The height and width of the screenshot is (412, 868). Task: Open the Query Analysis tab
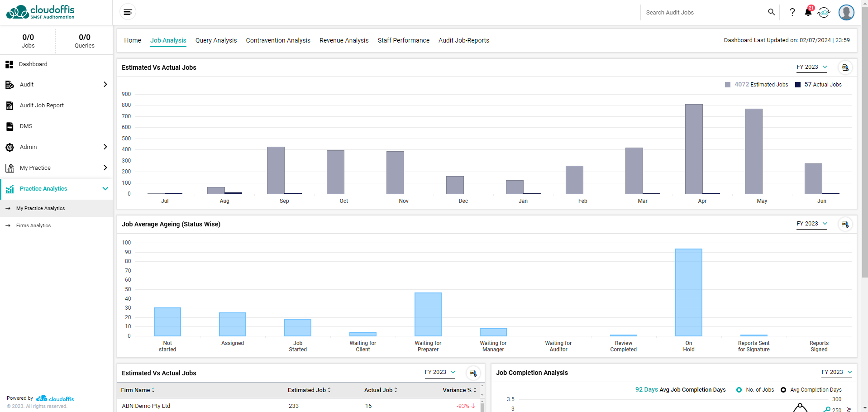tap(216, 40)
